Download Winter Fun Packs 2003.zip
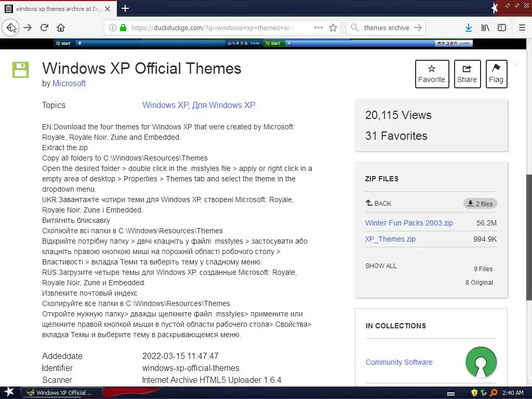 pyautogui.click(x=409, y=223)
